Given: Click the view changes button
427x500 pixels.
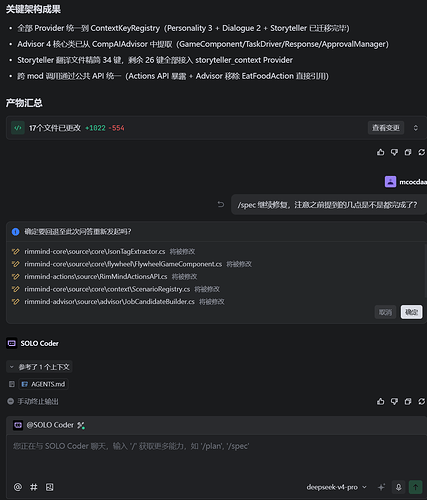Looking at the screenshot, I should [386, 128].
